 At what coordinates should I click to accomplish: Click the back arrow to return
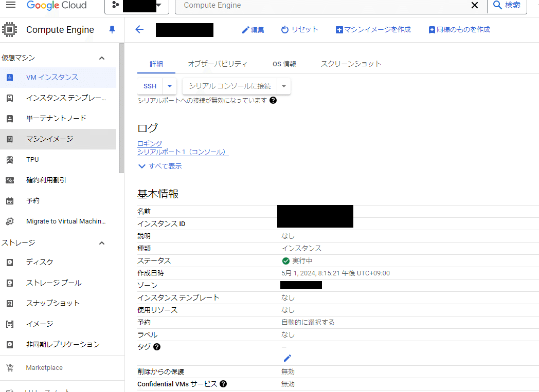139,29
